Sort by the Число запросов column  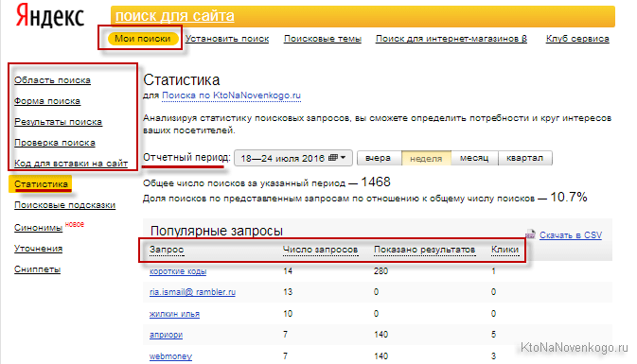pyautogui.click(x=320, y=250)
